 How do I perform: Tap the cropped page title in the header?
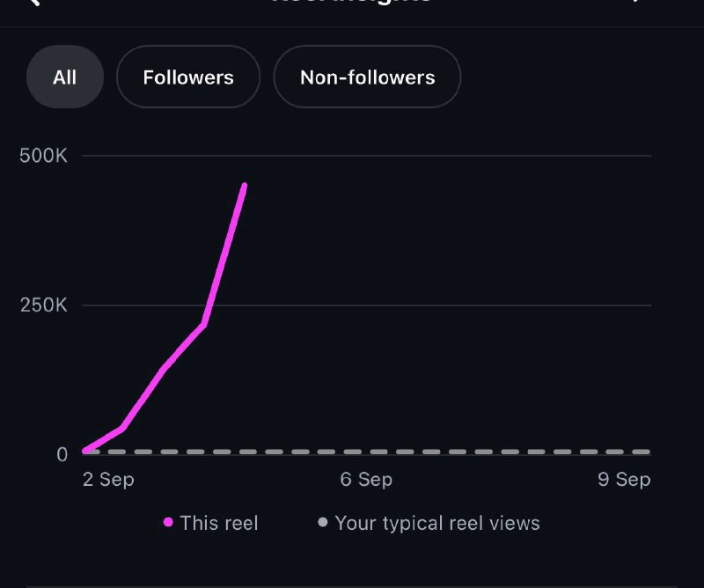coord(351,2)
